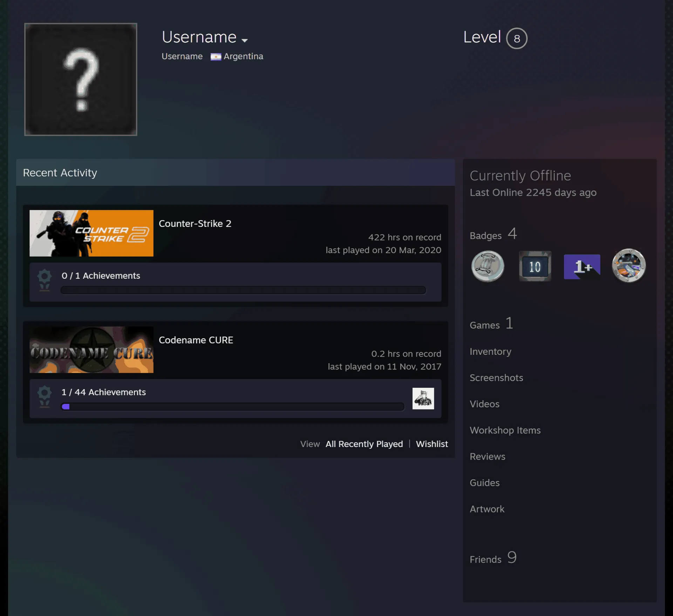
Task: Click the Argentina flag icon
Action: (x=216, y=57)
